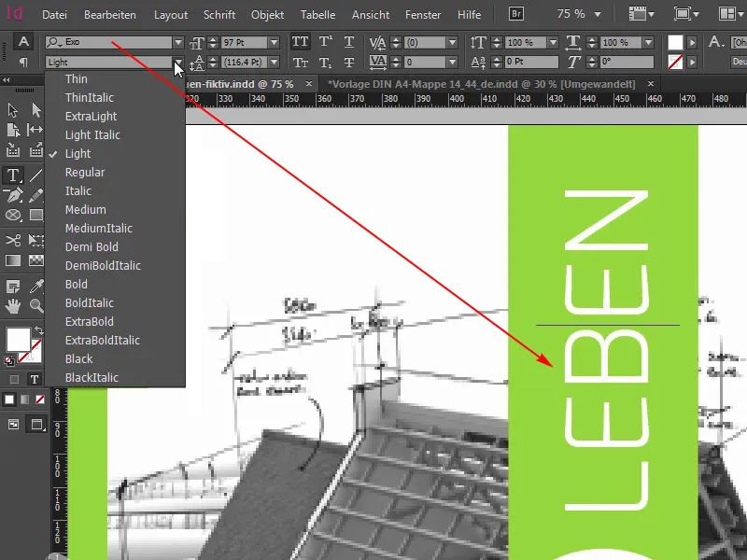Reset to default fill and stroke
747x560 pixels.
point(8,361)
